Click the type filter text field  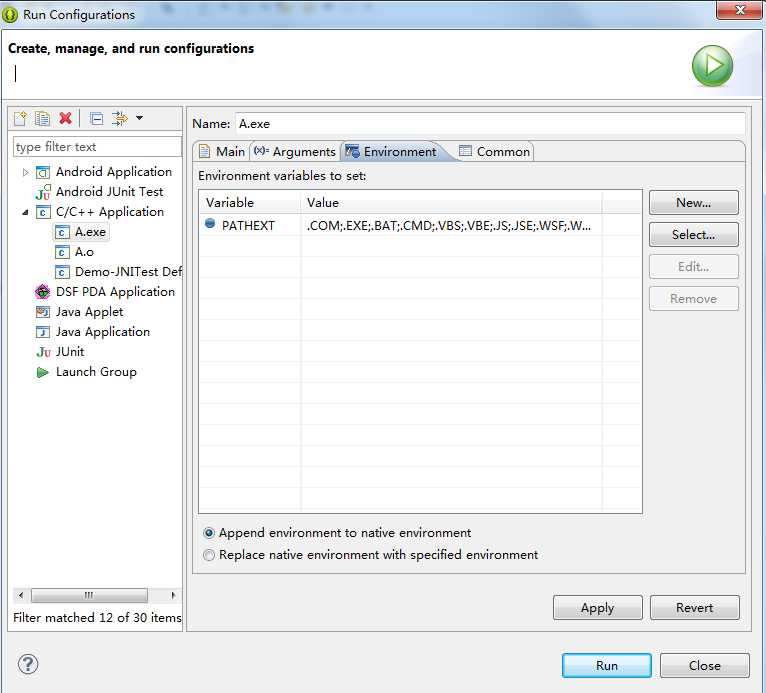[x=97, y=147]
